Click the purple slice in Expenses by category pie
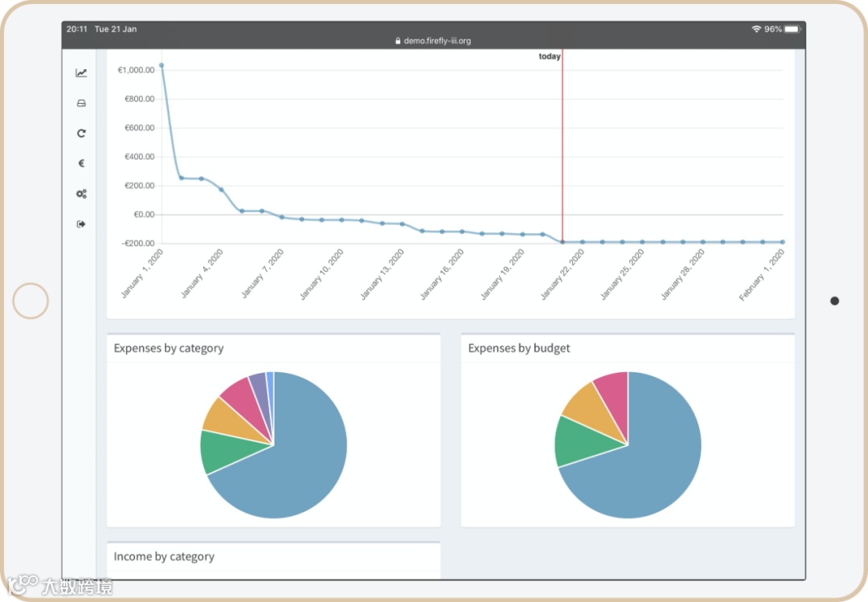This screenshot has width=868, height=602. click(261, 391)
